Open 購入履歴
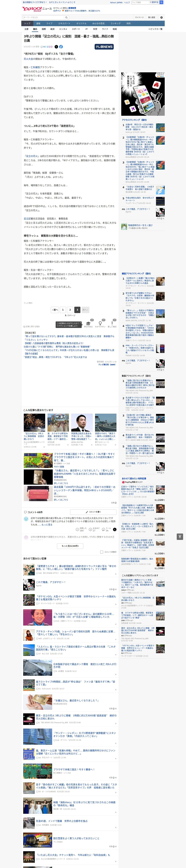The height and width of the screenshot is (868, 186). (x=152, y=18)
